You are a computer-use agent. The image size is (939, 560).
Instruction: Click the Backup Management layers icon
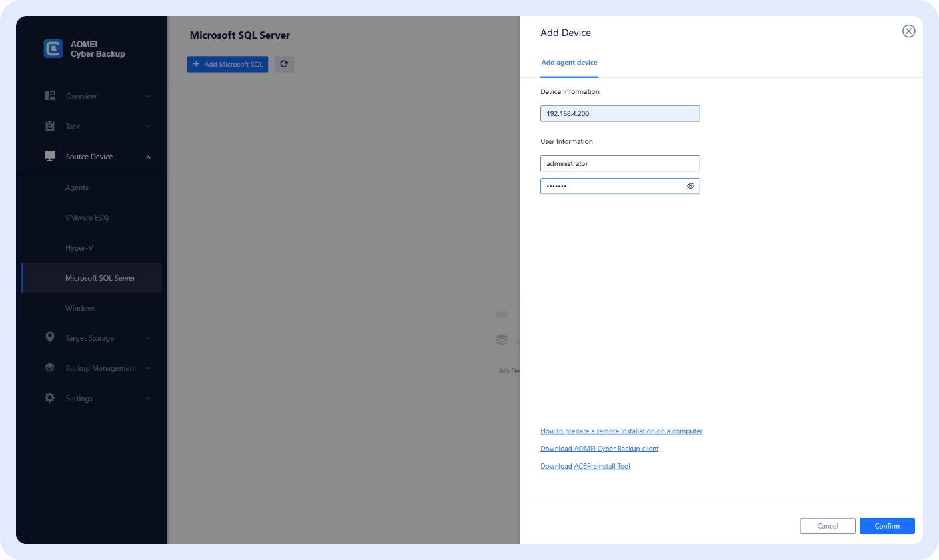(x=50, y=367)
